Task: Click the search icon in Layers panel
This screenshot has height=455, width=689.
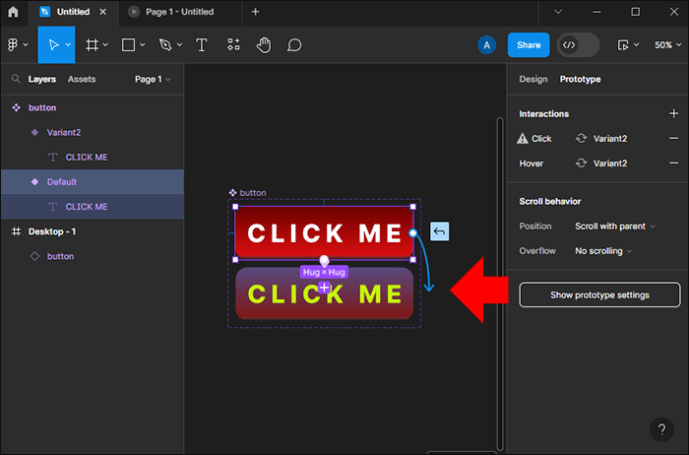Action: click(16, 79)
